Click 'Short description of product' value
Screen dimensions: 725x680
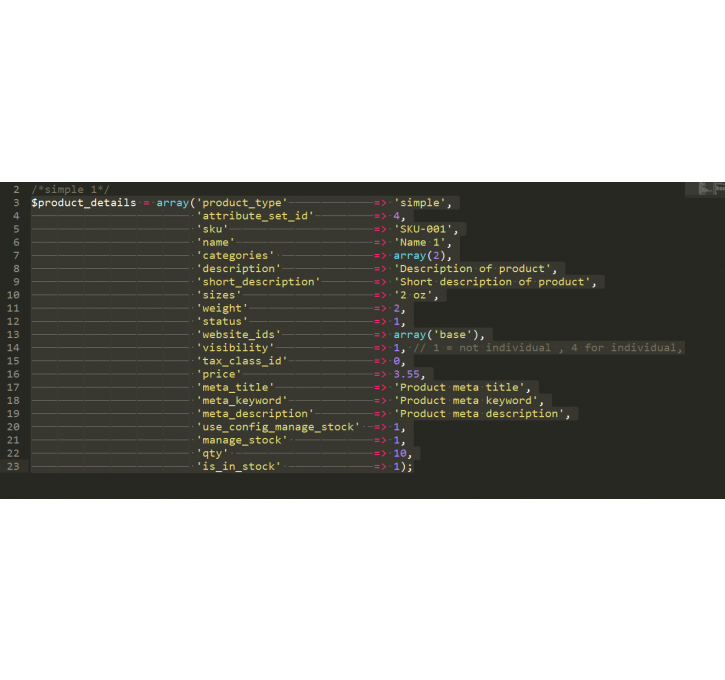pyautogui.click(x=492, y=282)
